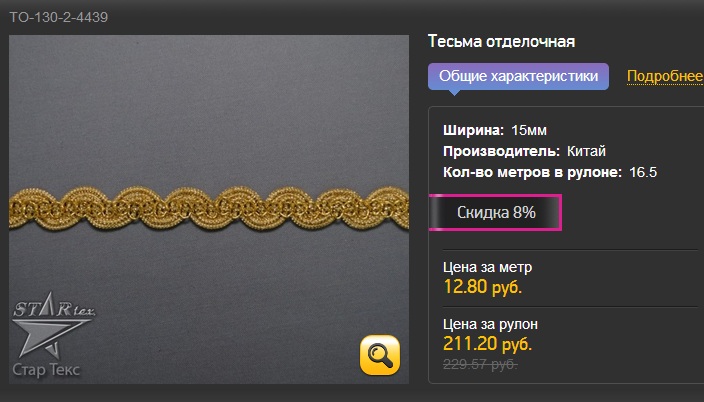Click the Стар Текс caption under logo

pyautogui.click(x=46, y=370)
